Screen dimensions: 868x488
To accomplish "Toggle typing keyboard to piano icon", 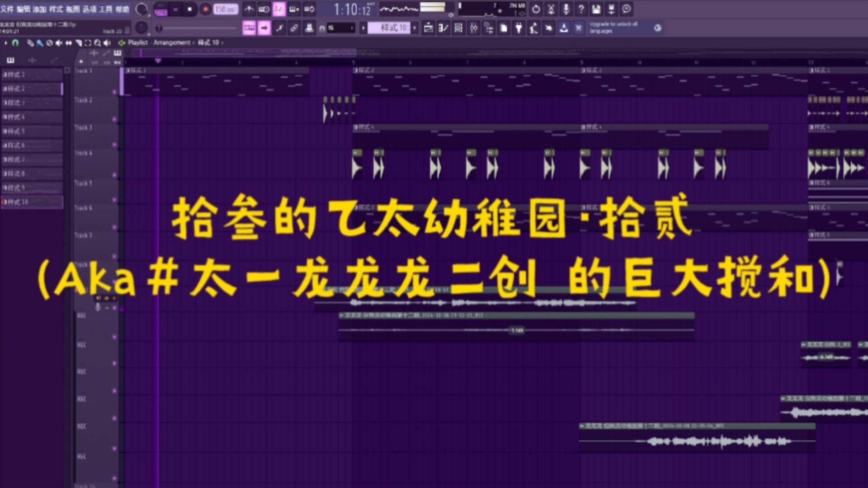I will 249,28.
